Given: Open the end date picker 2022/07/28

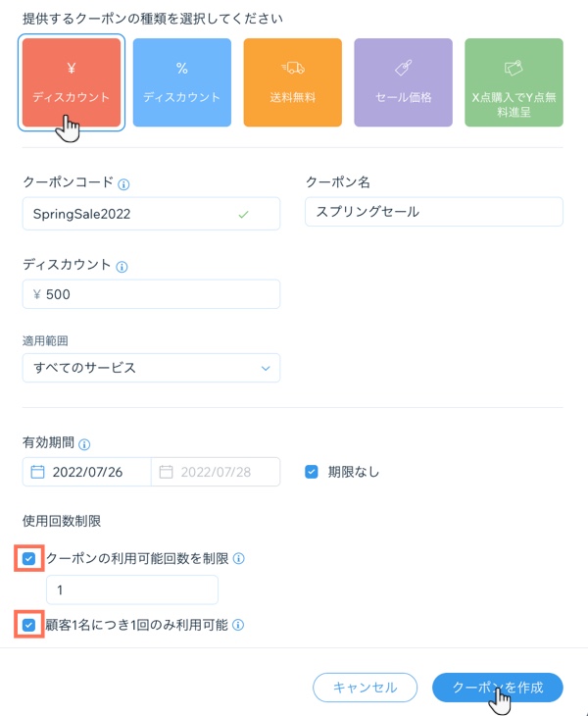Looking at the screenshot, I should (x=216, y=472).
